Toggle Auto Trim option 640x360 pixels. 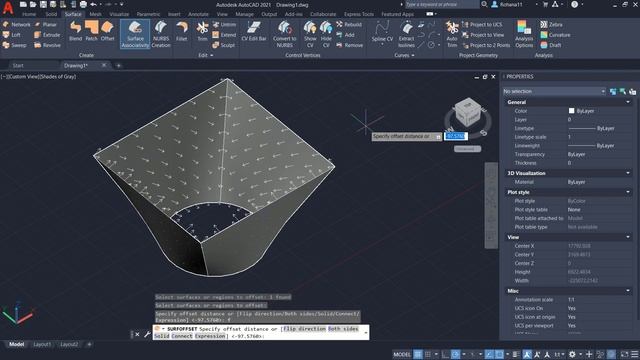(x=452, y=34)
